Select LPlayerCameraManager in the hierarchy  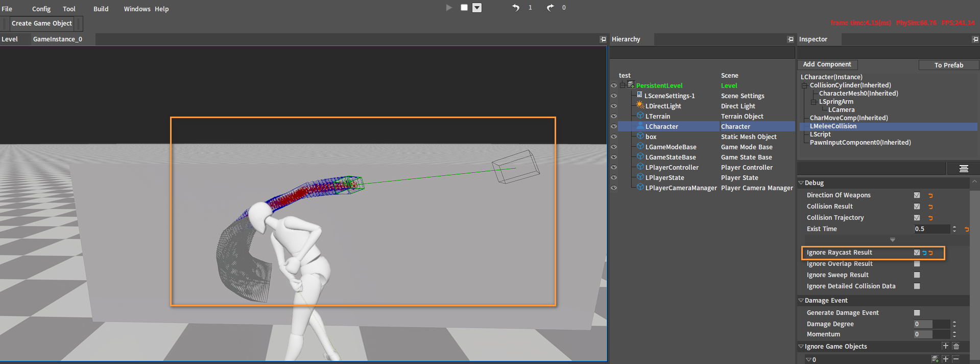click(681, 188)
